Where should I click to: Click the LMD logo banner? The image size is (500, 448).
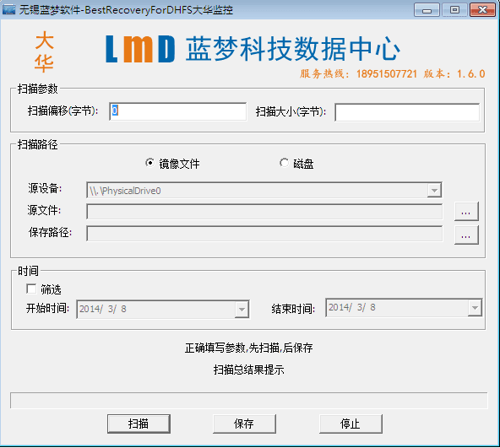point(253,49)
